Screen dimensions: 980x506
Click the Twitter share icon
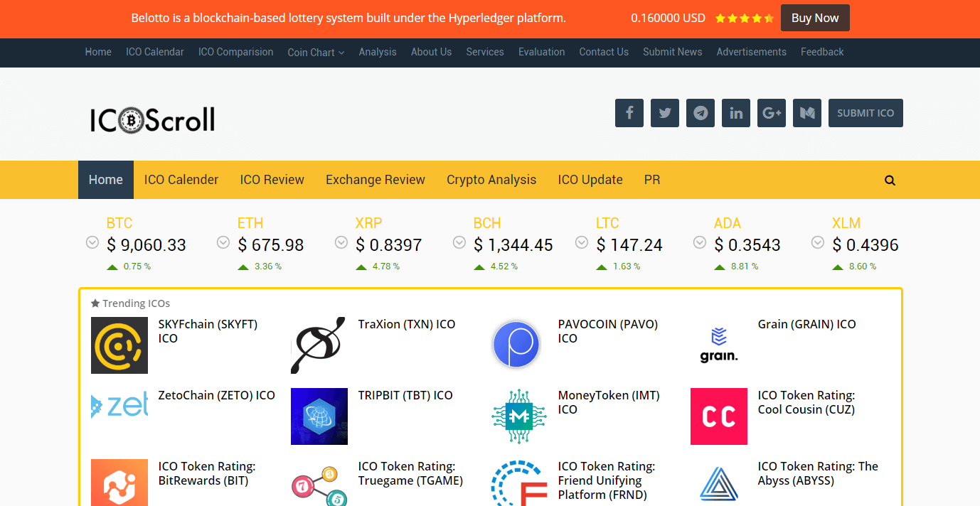pyautogui.click(x=664, y=112)
